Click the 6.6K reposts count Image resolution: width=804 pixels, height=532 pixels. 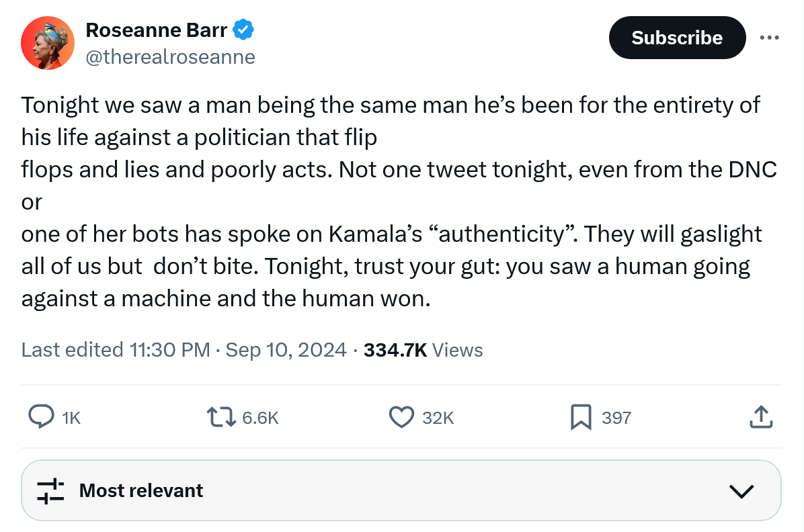pos(259,418)
